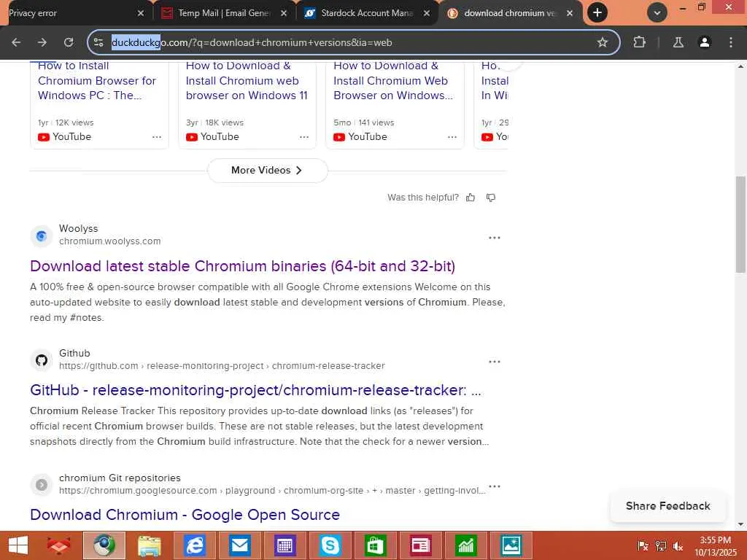This screenshot has width=747, height=560.
Task: Open video How to Install Chromium Browser for Windows PC
Action: click(97, 80)
